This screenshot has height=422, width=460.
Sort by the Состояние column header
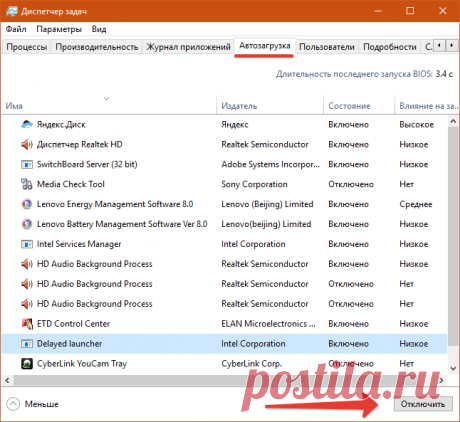click(359, 105)
